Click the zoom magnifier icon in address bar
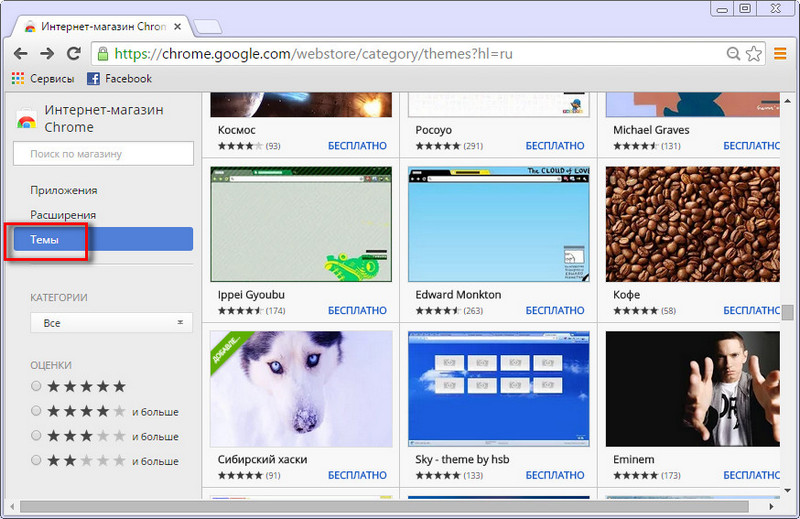The height and width of the screenshot is (519, 800). 733,54
